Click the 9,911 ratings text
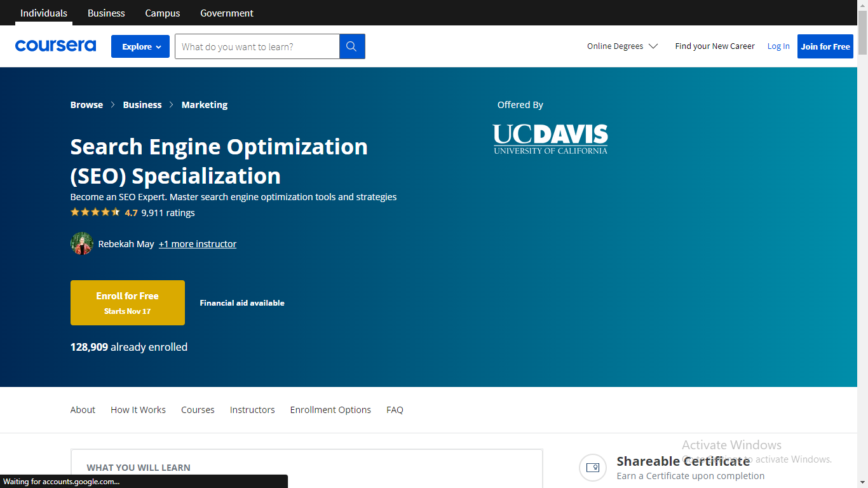This screenshot has height=488, width=868. click(168, 213)
